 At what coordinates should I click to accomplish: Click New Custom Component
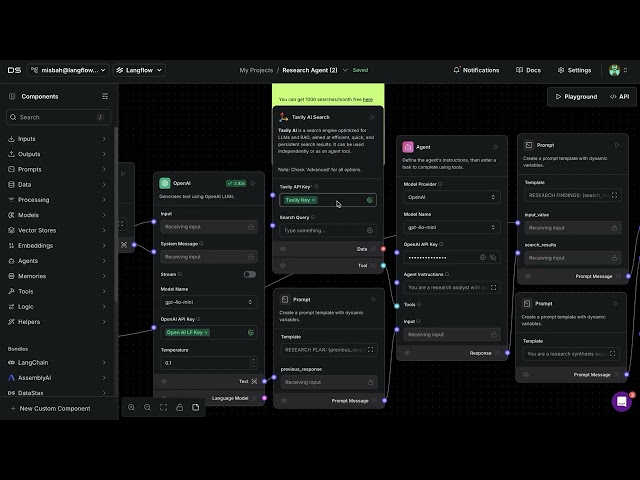pyautogui.click(x=51, y=409)
